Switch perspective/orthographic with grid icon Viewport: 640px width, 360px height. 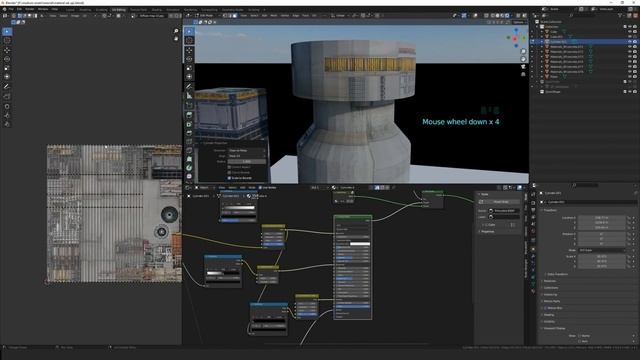click(x=523, y=74)
